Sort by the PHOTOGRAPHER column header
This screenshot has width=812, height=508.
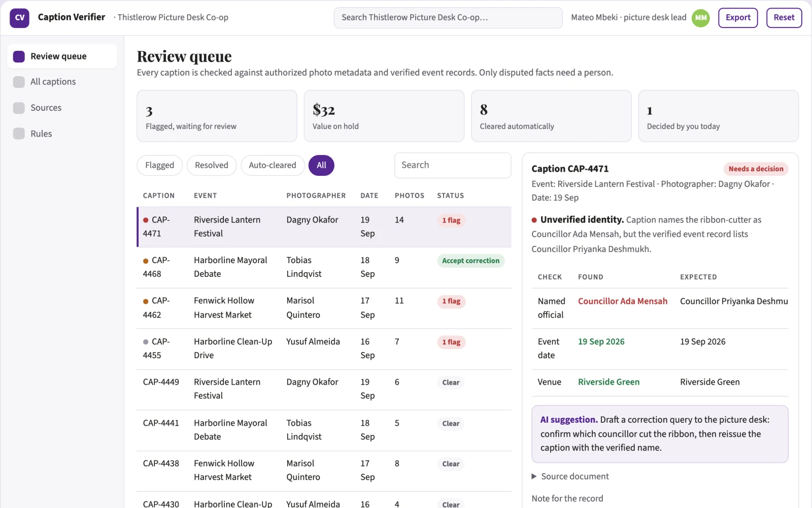[x=316, y=196]
